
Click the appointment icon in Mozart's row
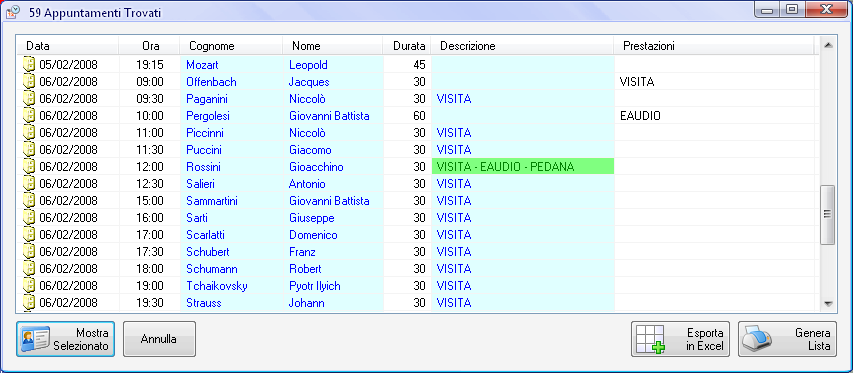[x=29, y=65]
